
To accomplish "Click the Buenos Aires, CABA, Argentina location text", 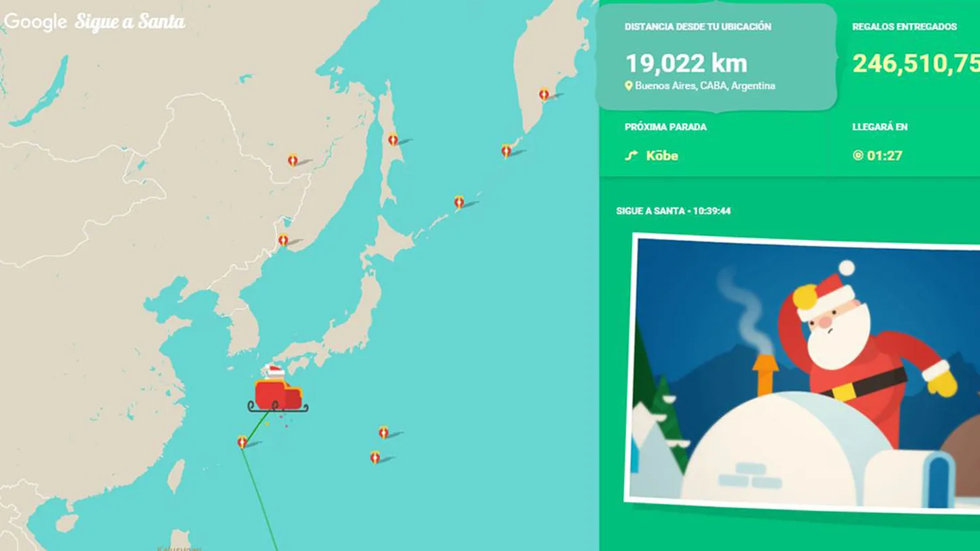I will coord(705,86).
